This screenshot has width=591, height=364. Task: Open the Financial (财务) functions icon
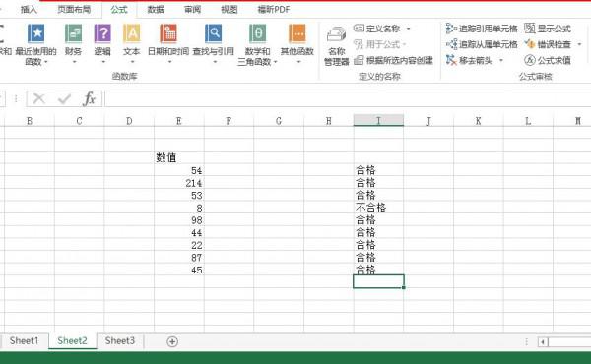pos(73,33)
